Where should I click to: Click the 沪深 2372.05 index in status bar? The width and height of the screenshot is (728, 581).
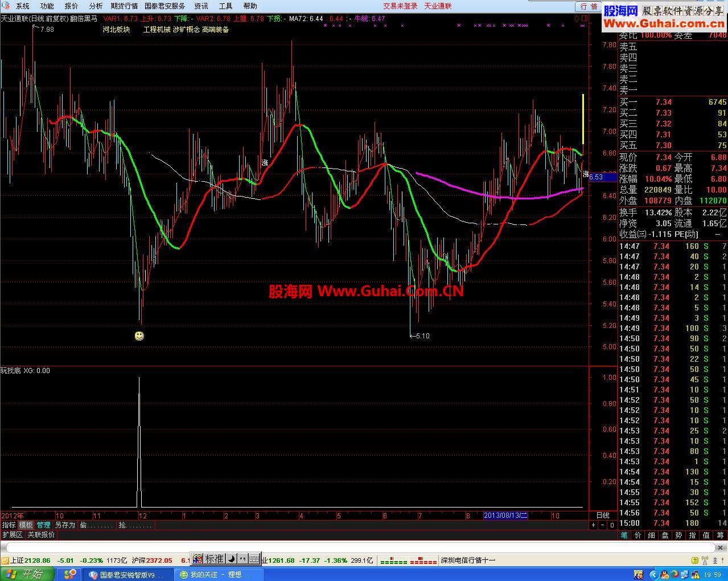tap(151, 560)
